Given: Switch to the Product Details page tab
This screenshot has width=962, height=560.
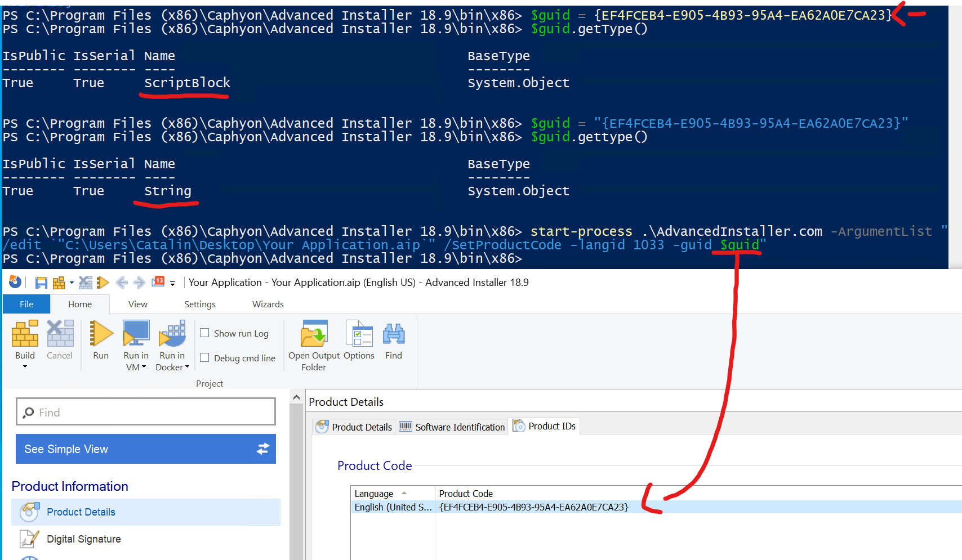Looking at the screenshot, I should [354, 427].
